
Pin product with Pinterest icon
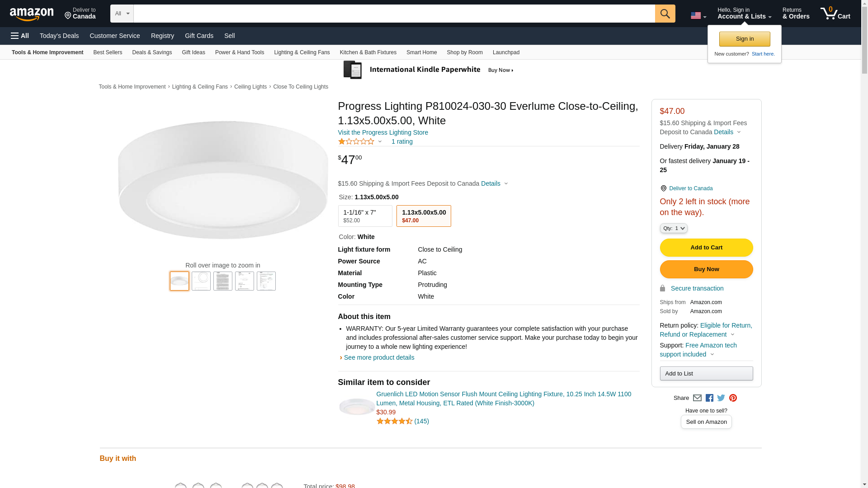coord(733,398)
